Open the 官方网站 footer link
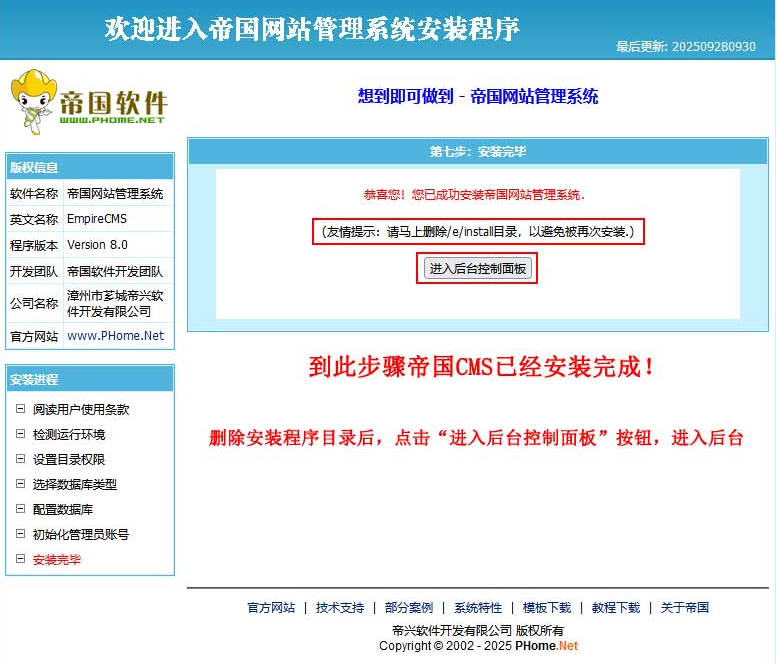Image resolution: width=776 pixels, height=664 pixels. click(x=271, y=608)
